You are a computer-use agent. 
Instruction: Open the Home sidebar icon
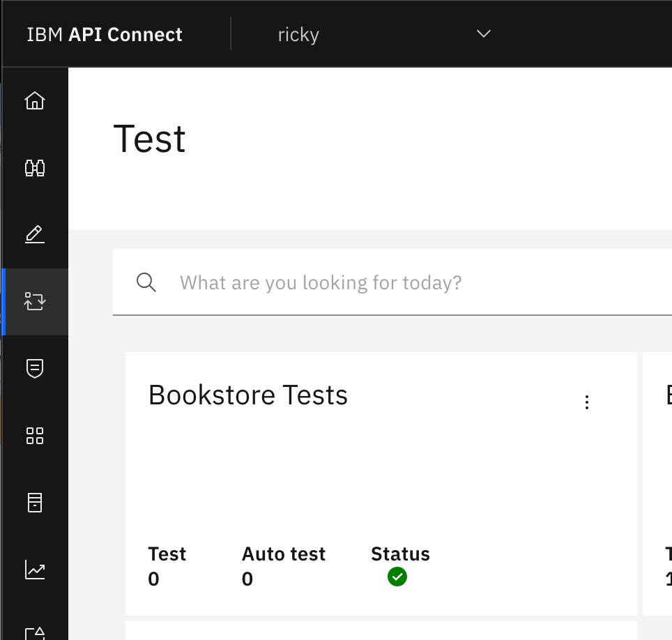point(35,100)
